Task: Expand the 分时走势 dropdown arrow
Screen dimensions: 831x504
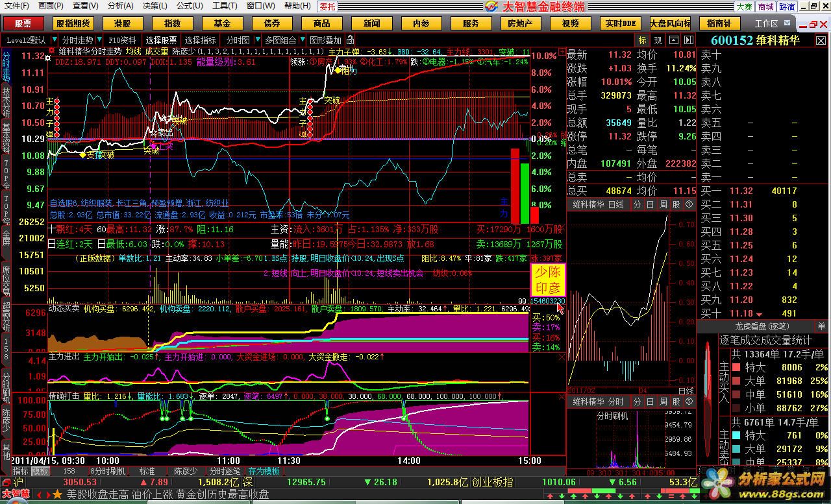Action: 98,40
